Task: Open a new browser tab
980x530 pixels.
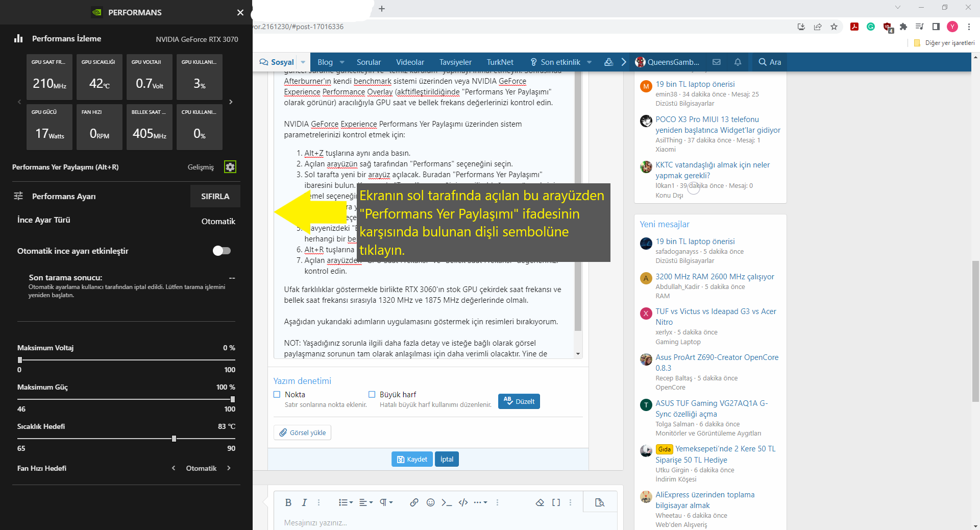Action: click(x=382, y=9)
